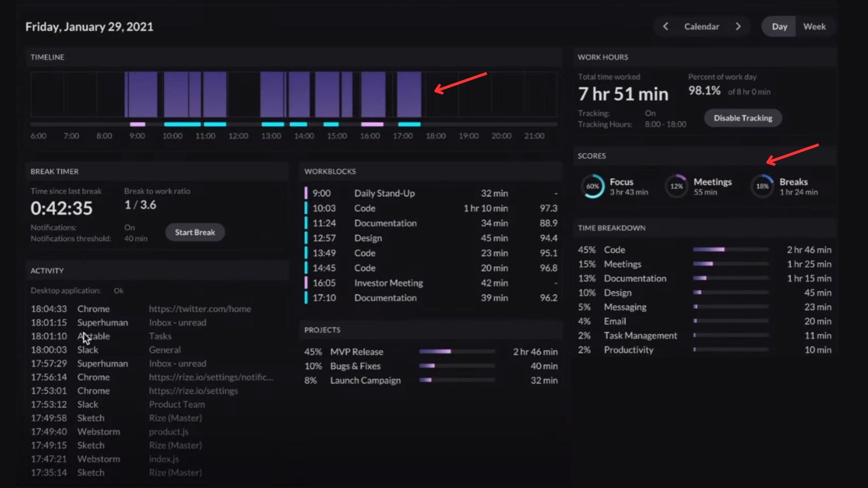This screenshot has height=488, width=868.
Task: Open the rize.io/settings activity link
Action: tap(193, 391)
